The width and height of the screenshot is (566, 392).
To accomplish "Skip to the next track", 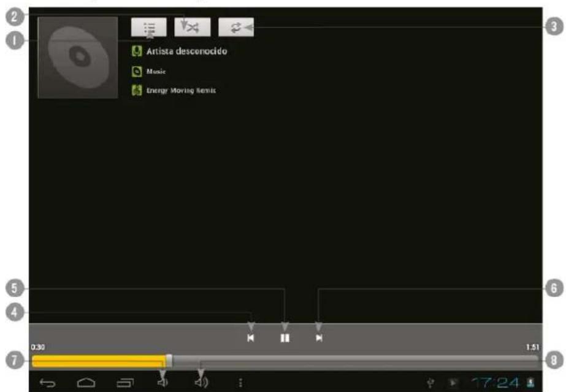I will [x=319, y=338].
